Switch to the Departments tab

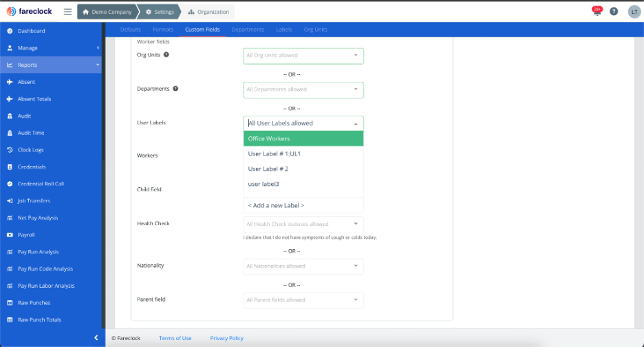click(x=248, y=30)
